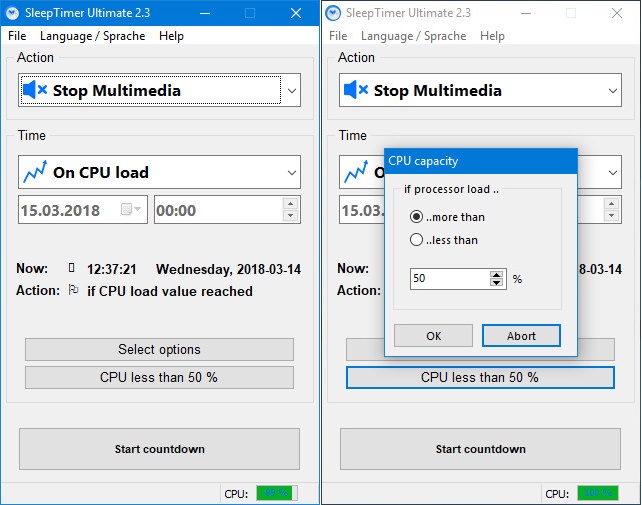Viewport: 642px width, 505px height.
Task: Click the CPU usage bar in left window status bar
Action: pos(276,493)
